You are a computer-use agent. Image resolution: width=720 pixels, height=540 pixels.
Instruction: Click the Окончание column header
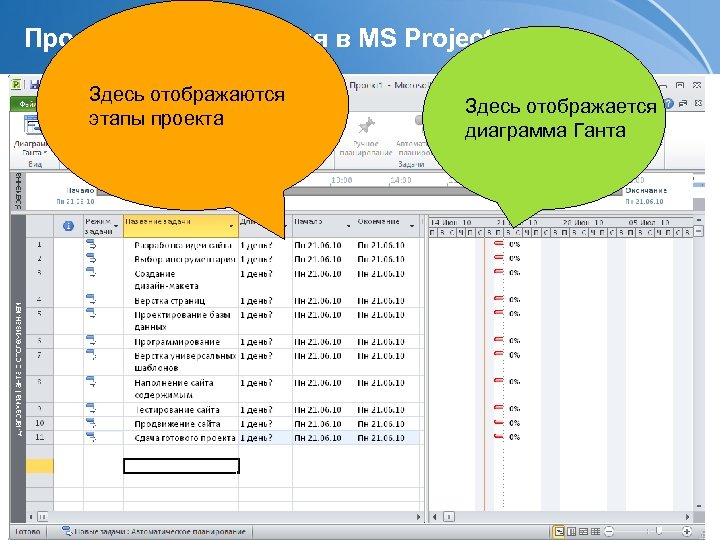coord(388,226)
